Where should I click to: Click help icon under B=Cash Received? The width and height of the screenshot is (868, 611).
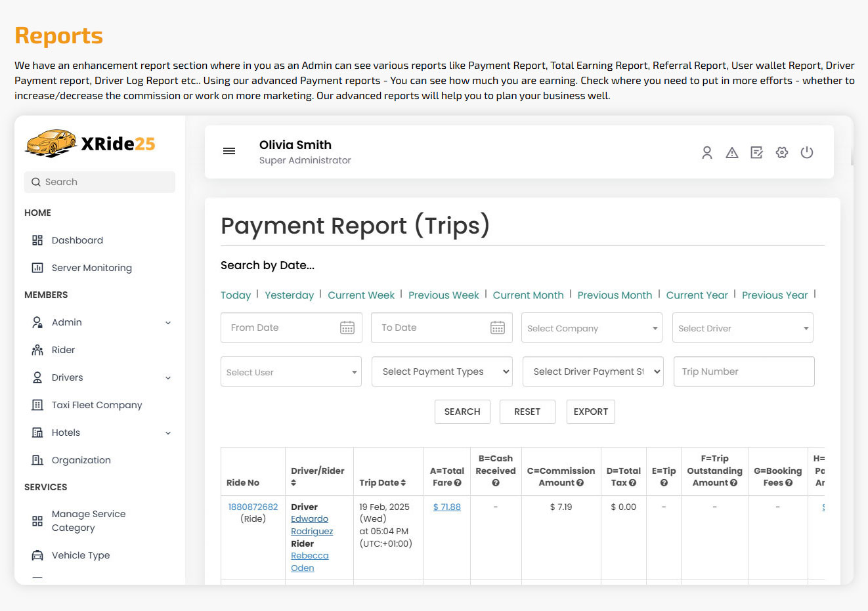(x=496, y=482)
